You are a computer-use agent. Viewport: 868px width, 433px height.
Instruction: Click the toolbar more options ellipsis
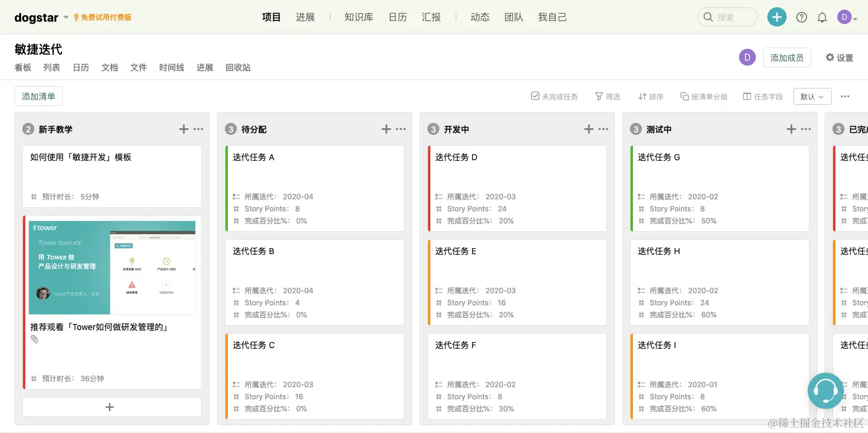click(845, 96)
